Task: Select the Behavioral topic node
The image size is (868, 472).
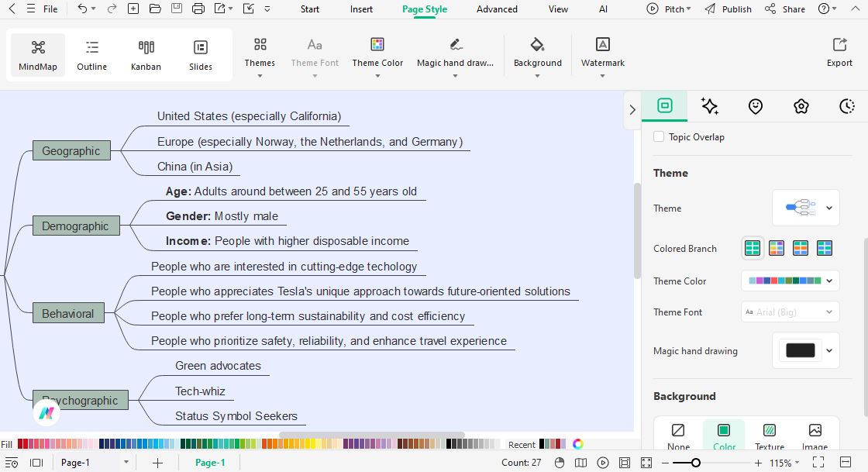Action: (68, 313)
